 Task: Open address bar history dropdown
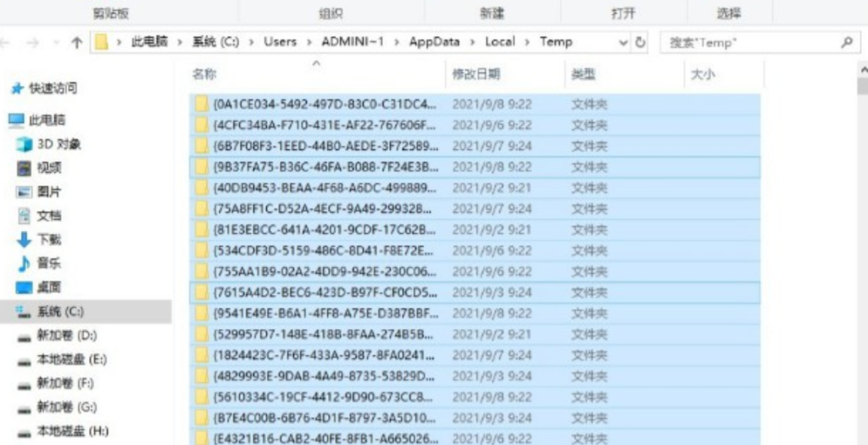click(623, 42)
